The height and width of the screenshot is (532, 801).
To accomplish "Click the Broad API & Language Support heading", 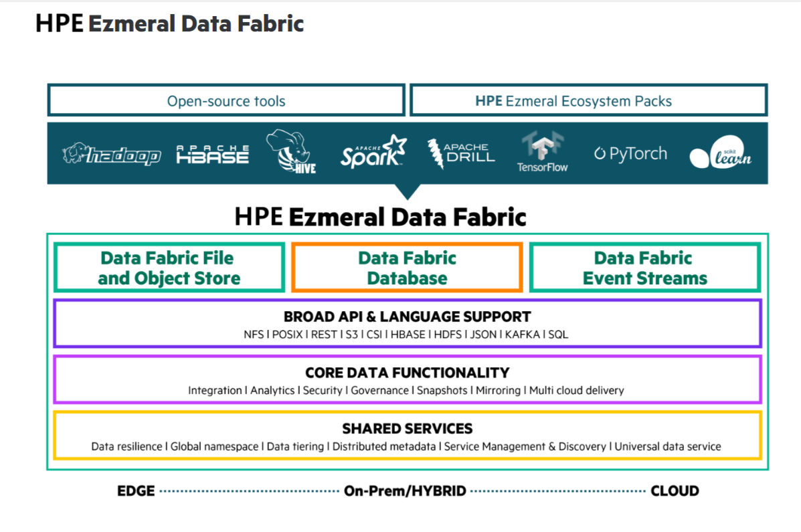I will (407, 317).
